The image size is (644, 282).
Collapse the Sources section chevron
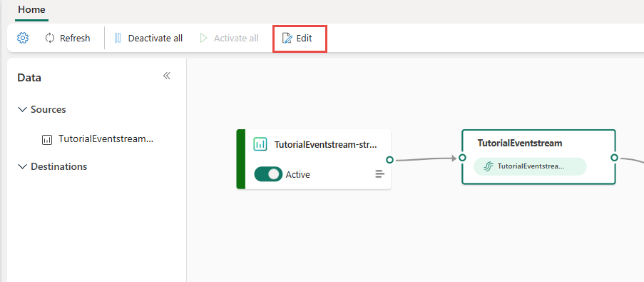pos(22,110)
